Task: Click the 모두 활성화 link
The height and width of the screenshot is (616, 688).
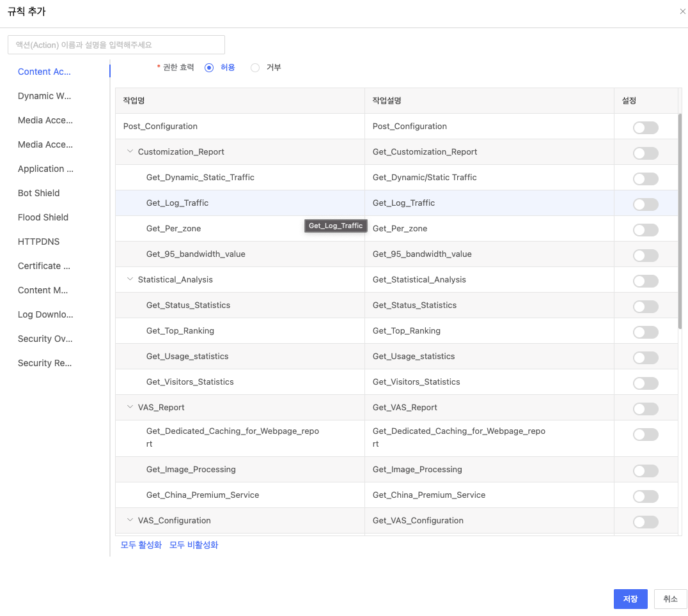Action: click(x=141, y=545)
